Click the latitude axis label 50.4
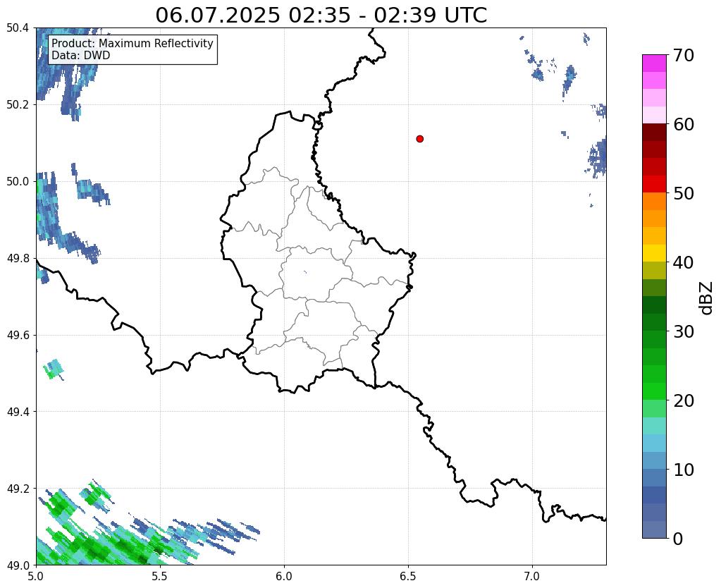The image size is (721, 588). (18, 28)
